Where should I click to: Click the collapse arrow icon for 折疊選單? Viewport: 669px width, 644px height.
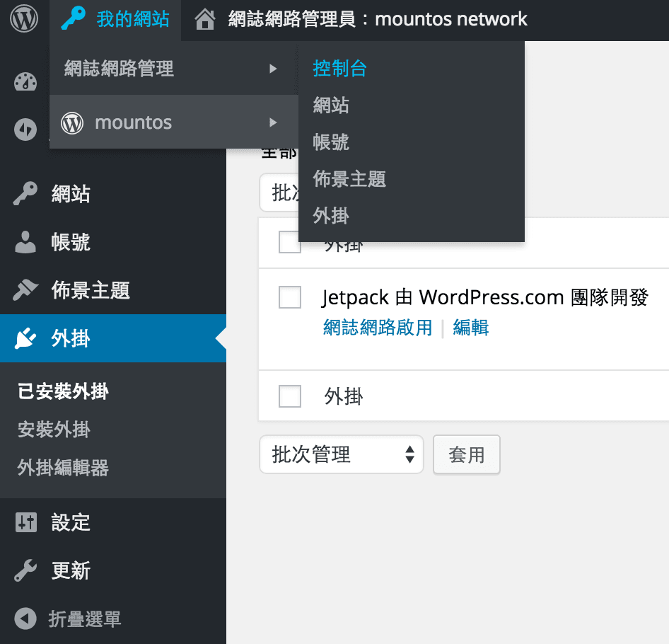pyautogui.click(x=25, y=619)
